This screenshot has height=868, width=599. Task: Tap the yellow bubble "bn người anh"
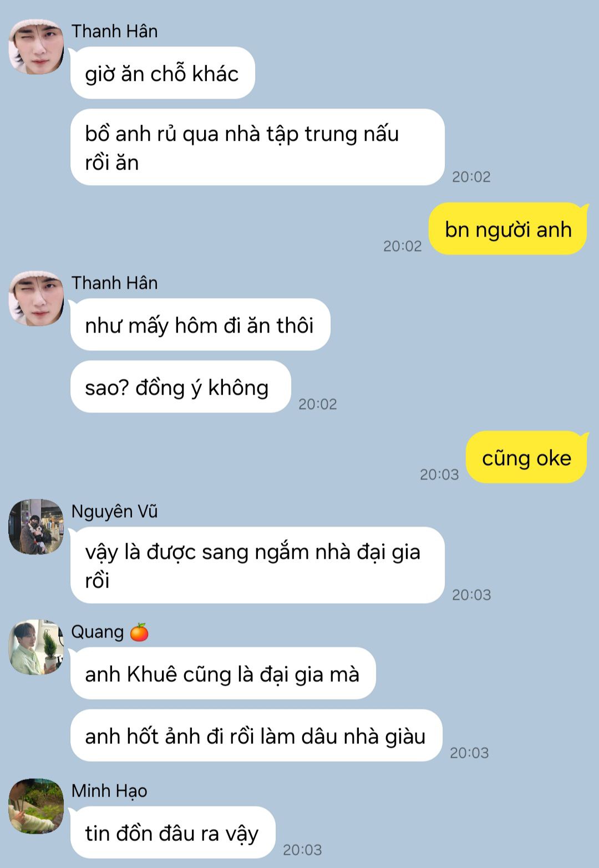click(507, 229)
